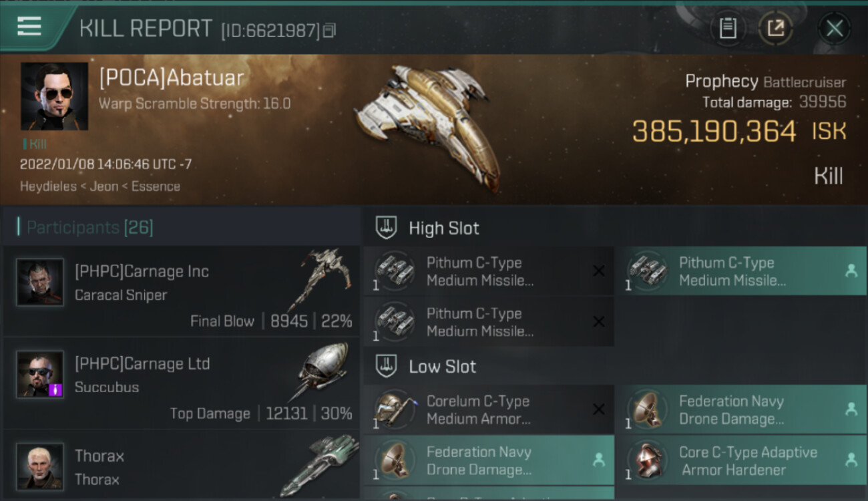Open Carnage Ltd Succubus entry
868x501 pixels.
[181, 383]
